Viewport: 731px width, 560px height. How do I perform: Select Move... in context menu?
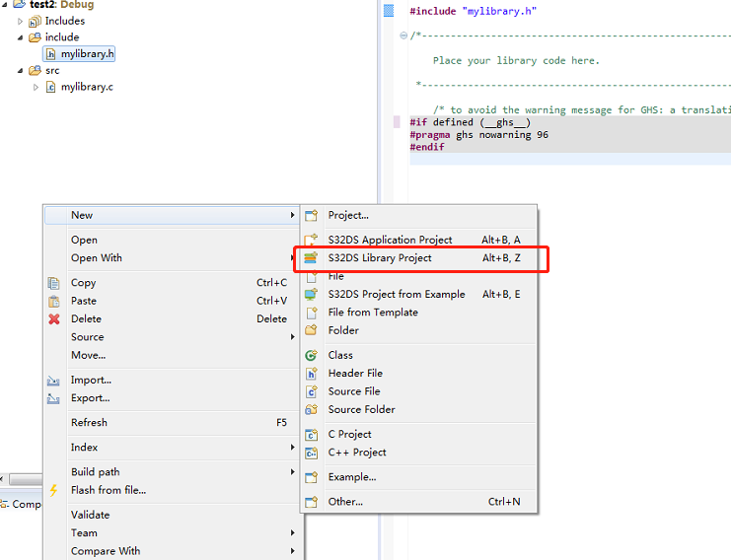tap(172, 356)
